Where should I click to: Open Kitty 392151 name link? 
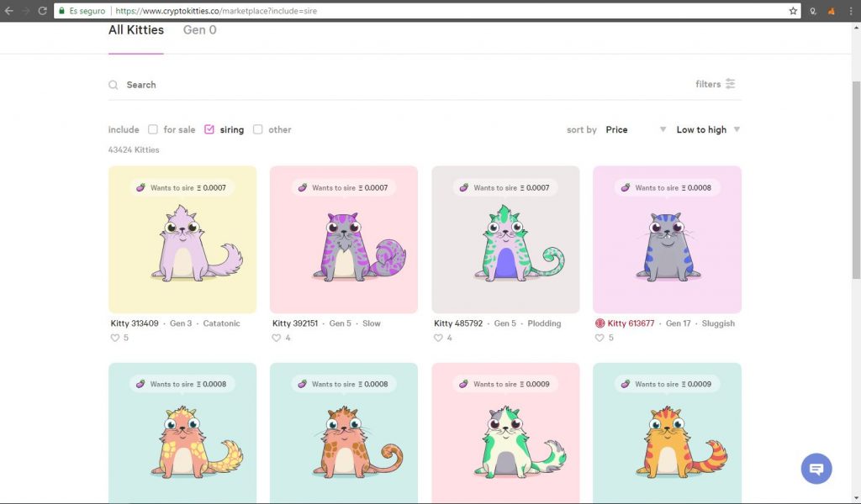[295, 323]
